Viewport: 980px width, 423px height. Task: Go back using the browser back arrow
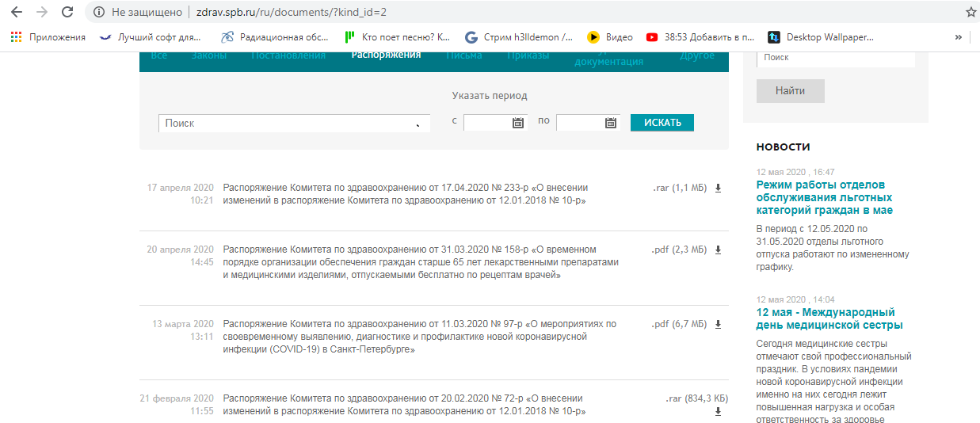pyautogui.click(x=17, y=12)
